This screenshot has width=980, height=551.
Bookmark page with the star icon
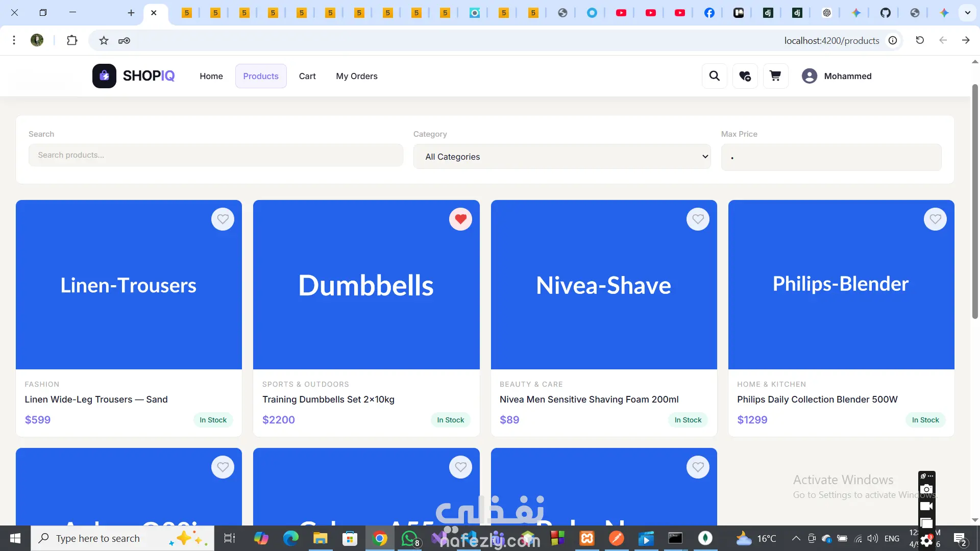coord(104,40)
